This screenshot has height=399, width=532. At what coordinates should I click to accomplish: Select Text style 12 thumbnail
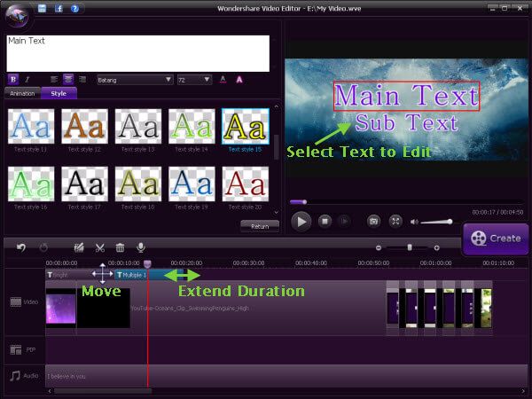coord(84,127)
